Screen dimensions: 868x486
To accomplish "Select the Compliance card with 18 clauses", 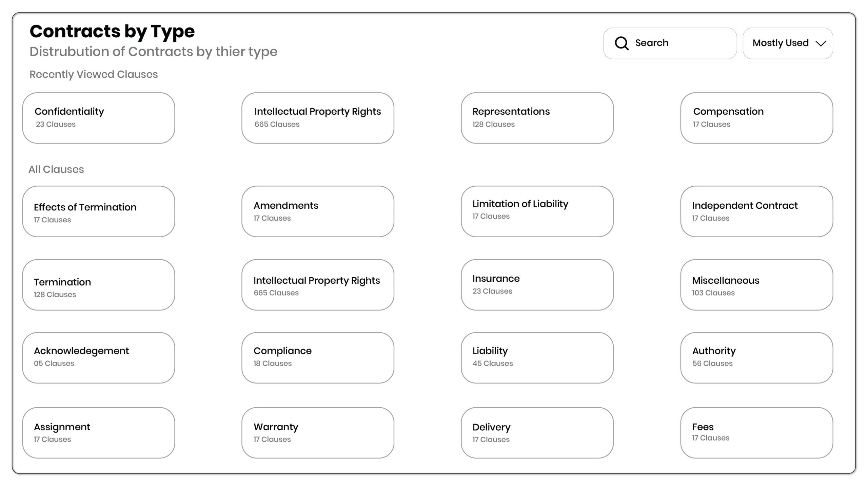I will [x=318, y=358].
